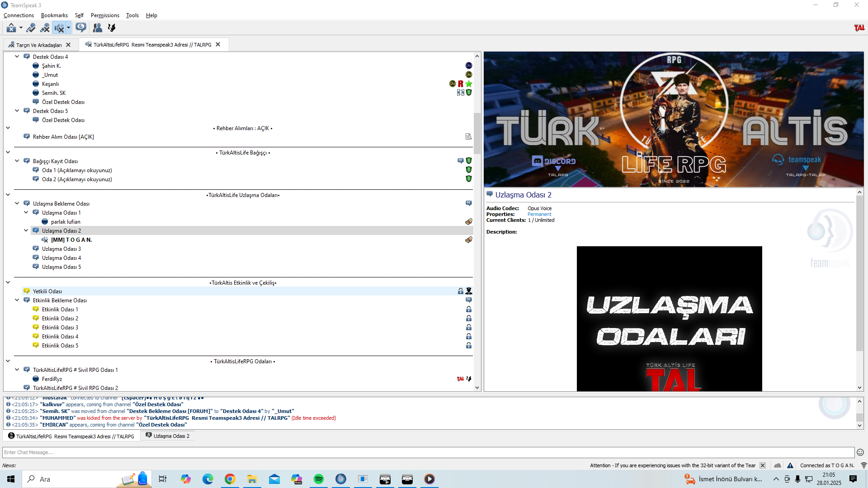
Task: Select user Keşanlı in the channel tree
Action: pos(50,84)
